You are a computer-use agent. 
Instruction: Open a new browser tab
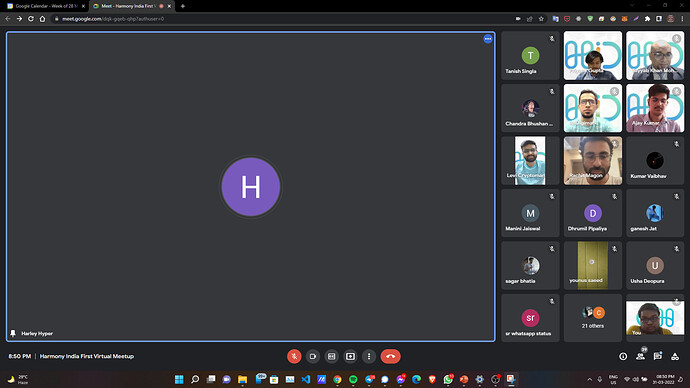[x=183, y=6]
